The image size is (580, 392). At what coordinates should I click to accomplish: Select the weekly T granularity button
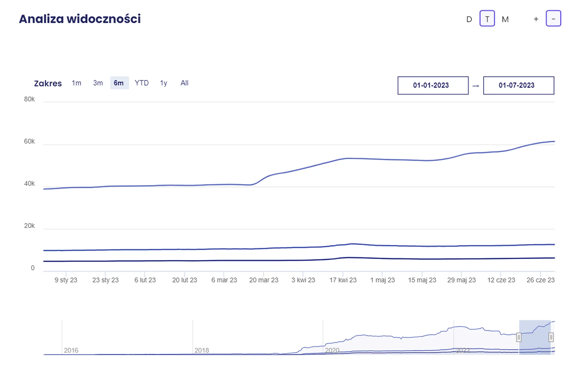pos(487,19)
